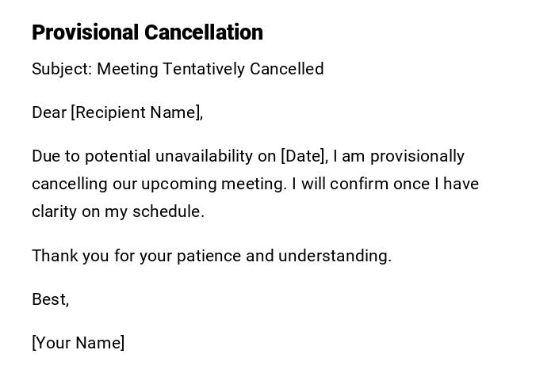The image size is (555, 392).
Task: Click the "Best," sign-off
Action: tap(51, 299)
